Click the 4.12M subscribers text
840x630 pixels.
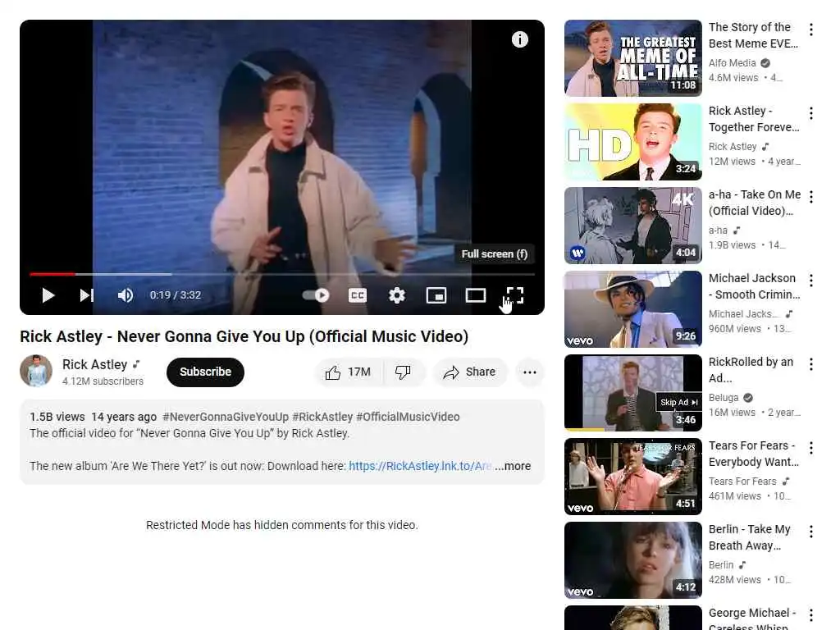103,381
